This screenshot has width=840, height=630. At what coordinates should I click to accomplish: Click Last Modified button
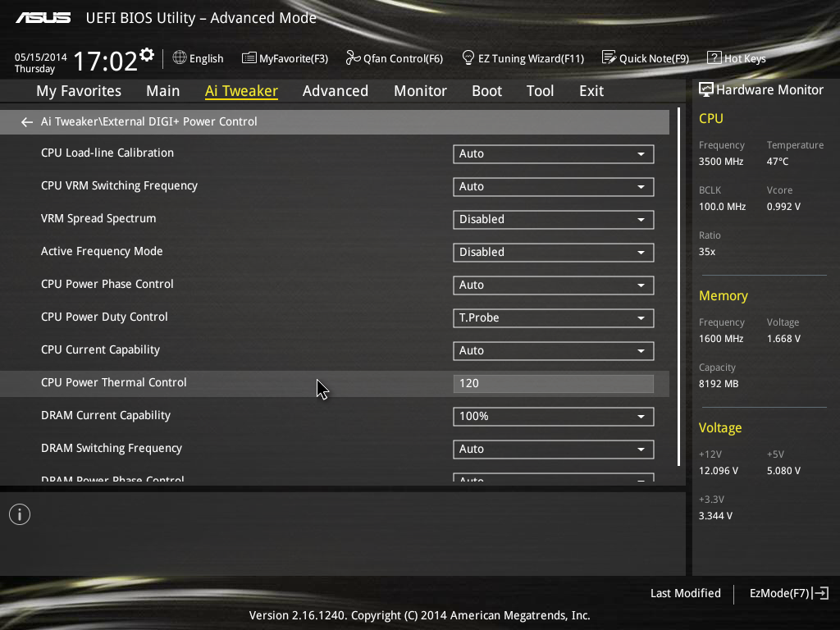click(685, 593)
